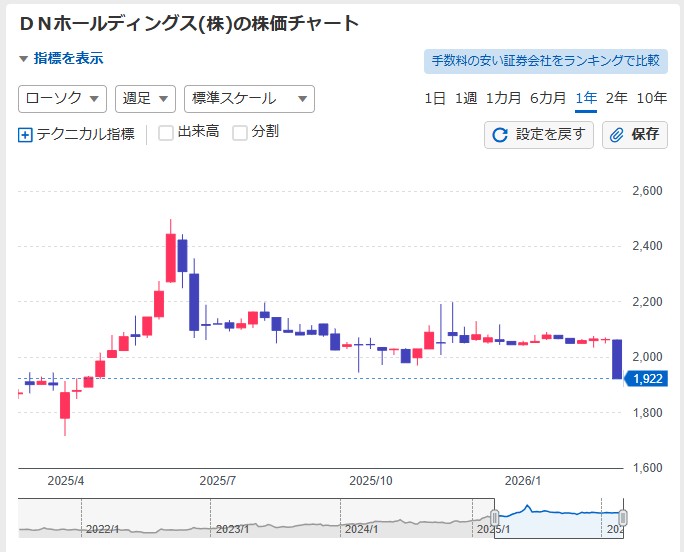Expand the 指標を表示 section
This screenshot has width=684, height=552.
coord(61,59)
